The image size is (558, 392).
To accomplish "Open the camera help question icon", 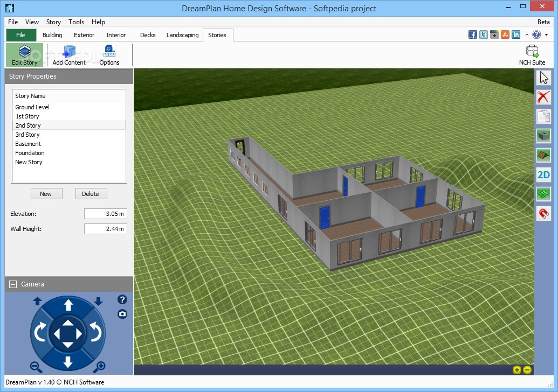I will (122, 299).
